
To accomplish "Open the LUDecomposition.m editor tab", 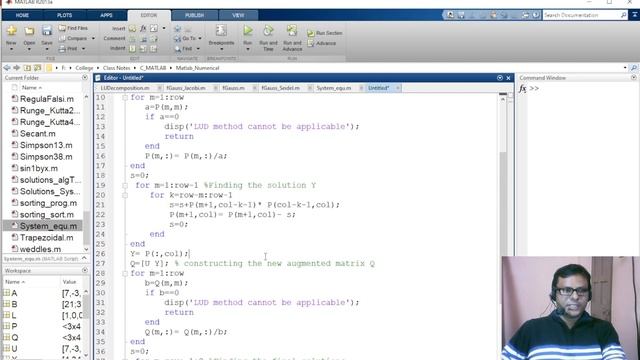I will click(125, 88).
